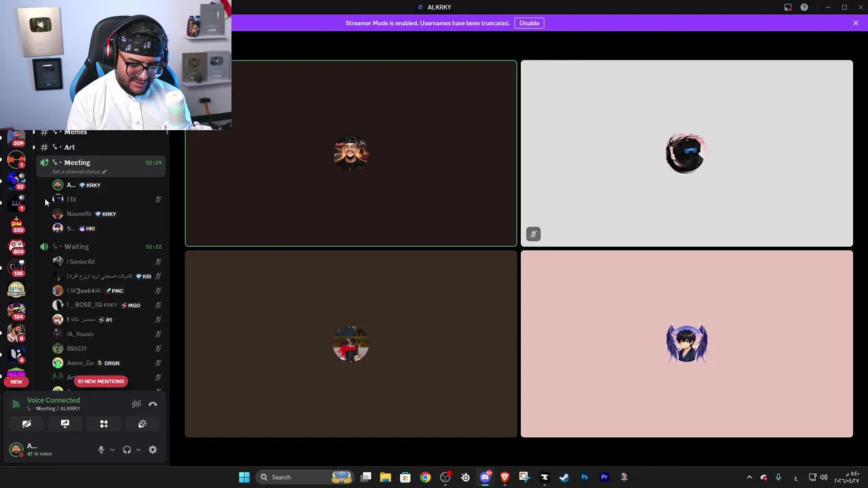The height and width of the screenshot is (488, 868).
Task: Click KRKY tag next to Noune96
Action: coord(106,214)
